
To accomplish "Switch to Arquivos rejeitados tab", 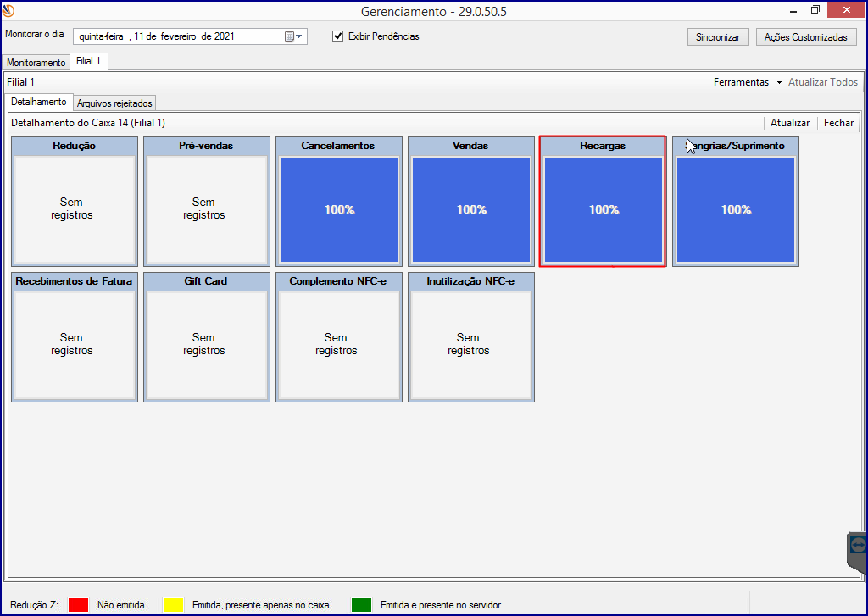I will pyautogui.click(x=114, y=103).
